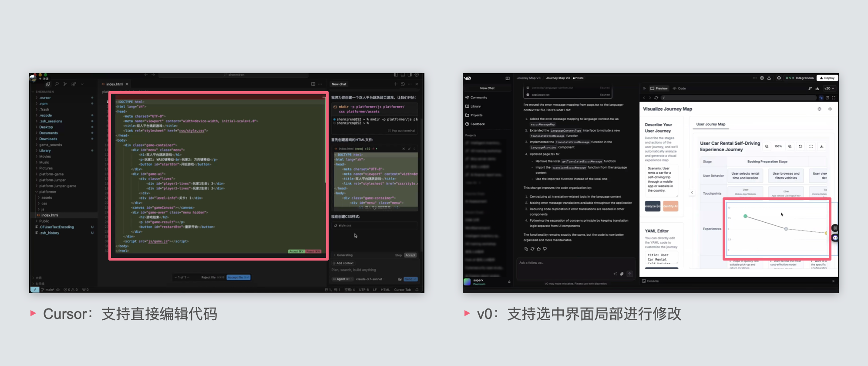Click Pop out terminal in Cursor chat
The image size is (868, 366).
click(x=401, y=131)
